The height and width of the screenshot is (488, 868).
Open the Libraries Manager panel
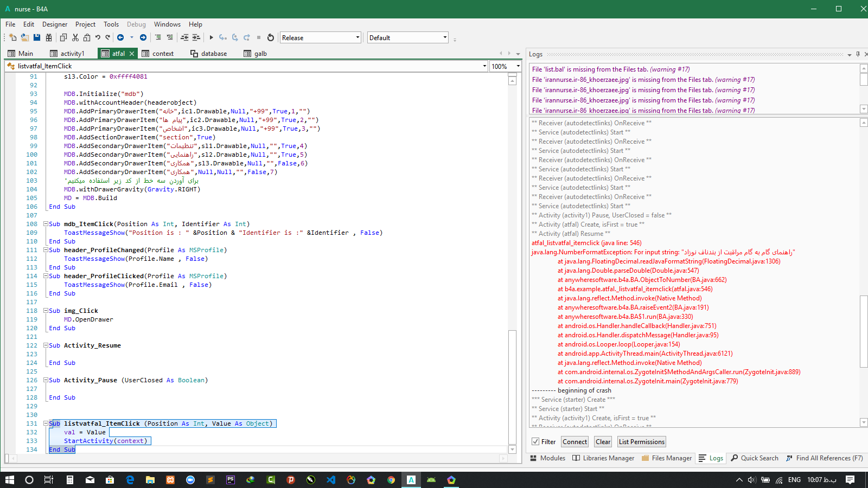[x=603, y=458]
